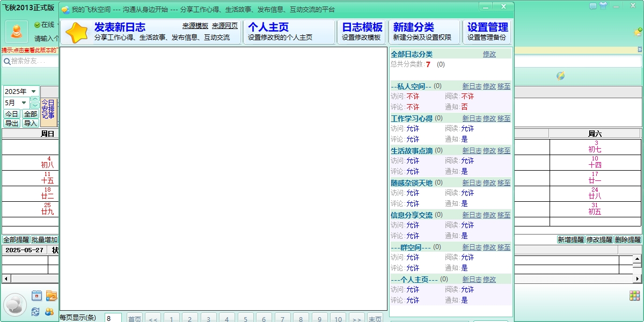
Task: Click the 来源模板 link
Action: pos(195,25)
